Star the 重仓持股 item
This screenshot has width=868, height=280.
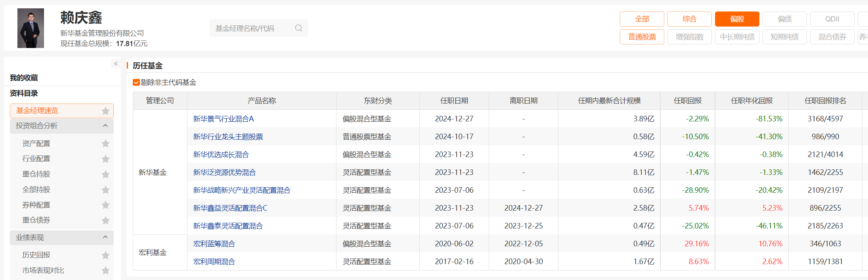click(x=105, y=174)
